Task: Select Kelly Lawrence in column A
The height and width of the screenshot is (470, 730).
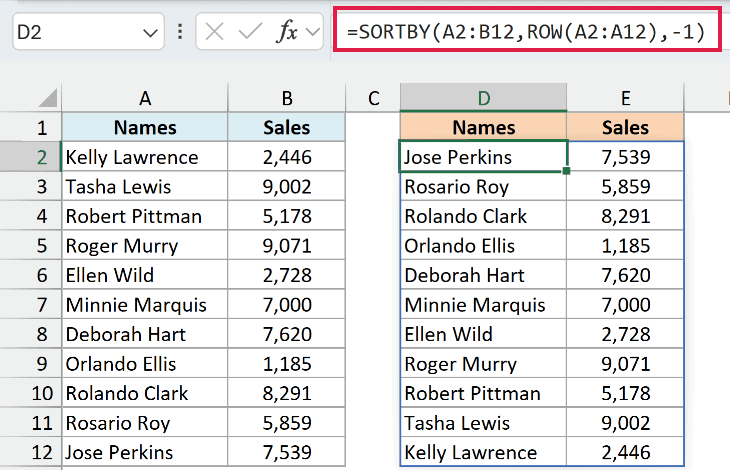Action: pos(145,157)
